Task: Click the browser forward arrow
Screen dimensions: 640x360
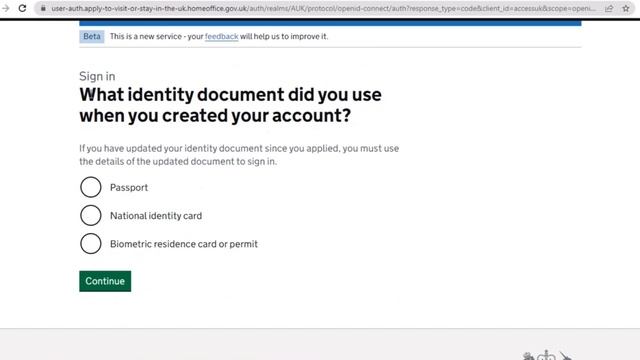Action: click(x=6, y=8)
